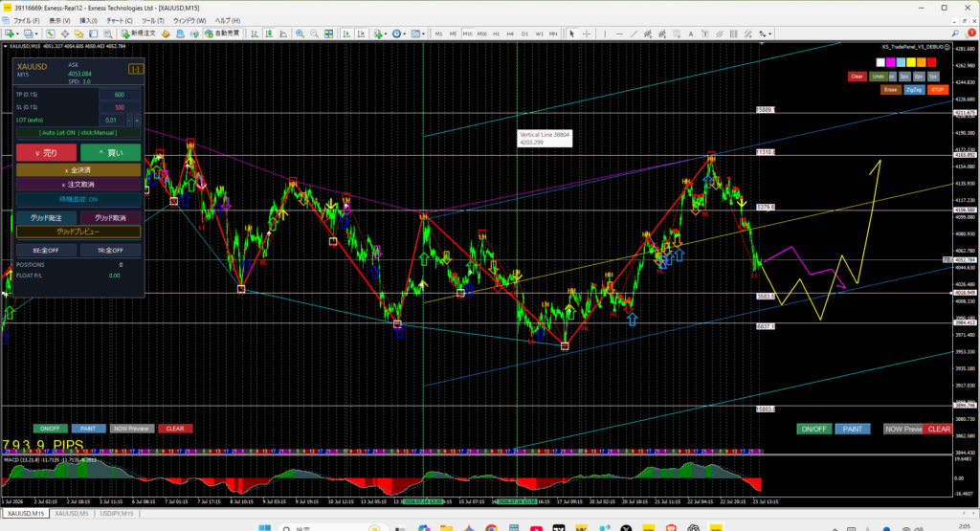Toggle TR:全OFF trailing switch

(x=110, y=250)
